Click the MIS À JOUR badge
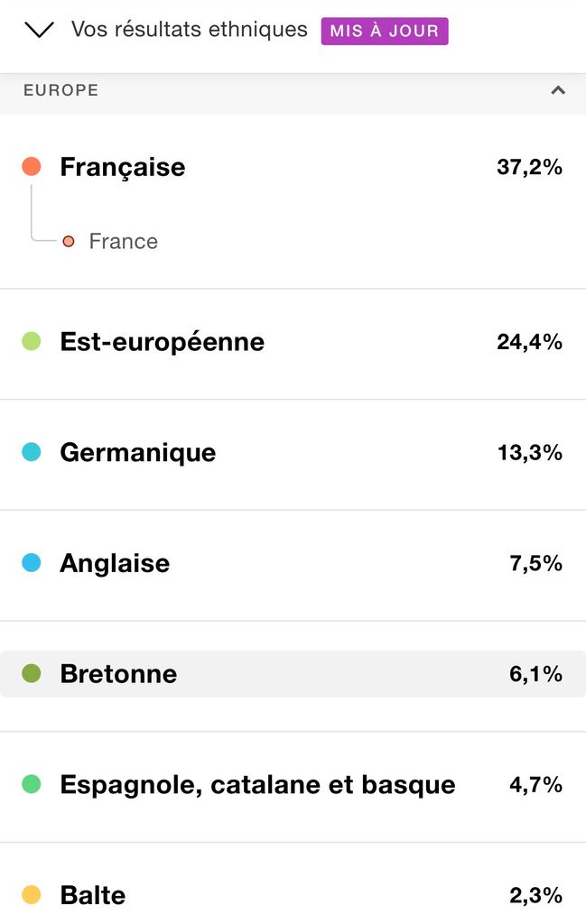Screen dimensions: 586x924 pos(385,31)
